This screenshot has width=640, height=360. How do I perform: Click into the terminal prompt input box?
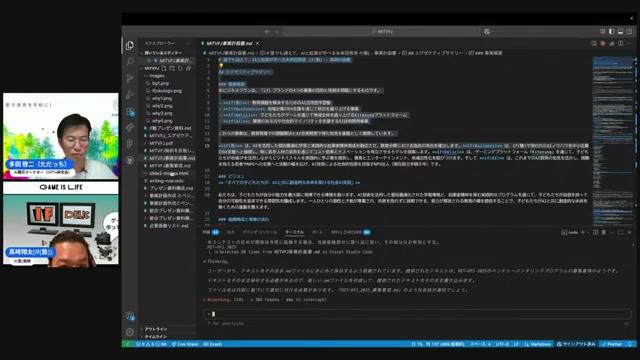[x=417, y=314]
